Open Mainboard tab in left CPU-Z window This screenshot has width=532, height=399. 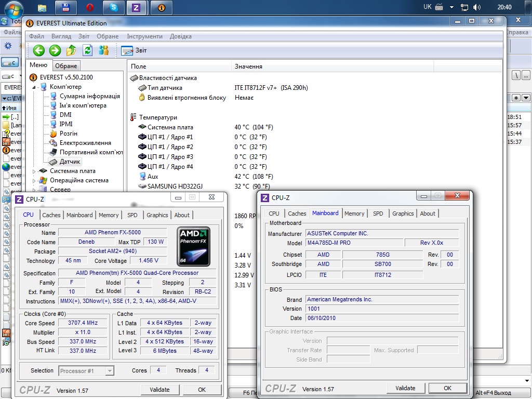tap(79, 215)
